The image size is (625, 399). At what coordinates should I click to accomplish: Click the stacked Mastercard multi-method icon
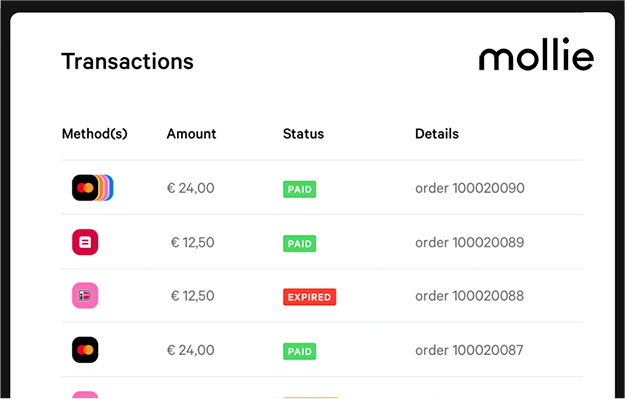pyautogui.click(x=92, y=188)
